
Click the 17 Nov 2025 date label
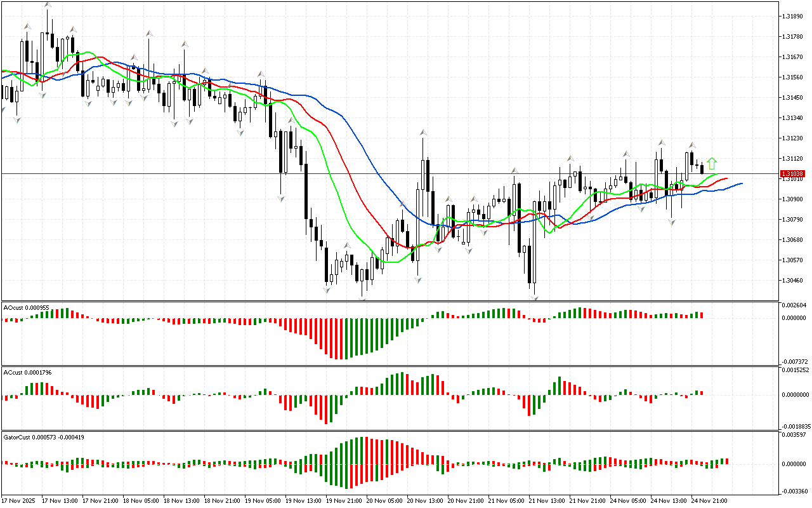[x=18, y=500]
